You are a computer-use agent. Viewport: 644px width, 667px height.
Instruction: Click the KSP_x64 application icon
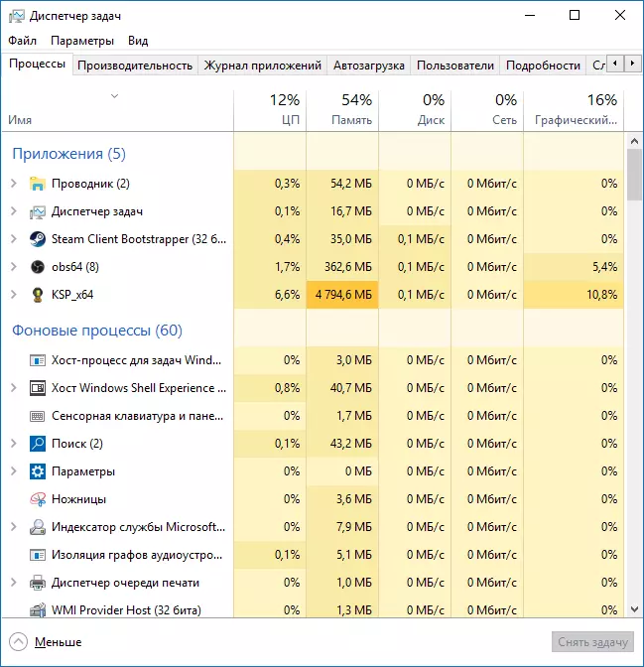point(38,295)
